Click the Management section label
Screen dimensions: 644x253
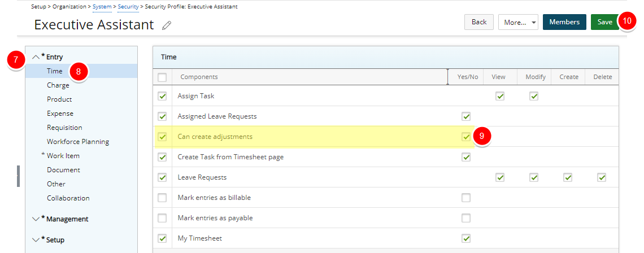coord(67,219)
